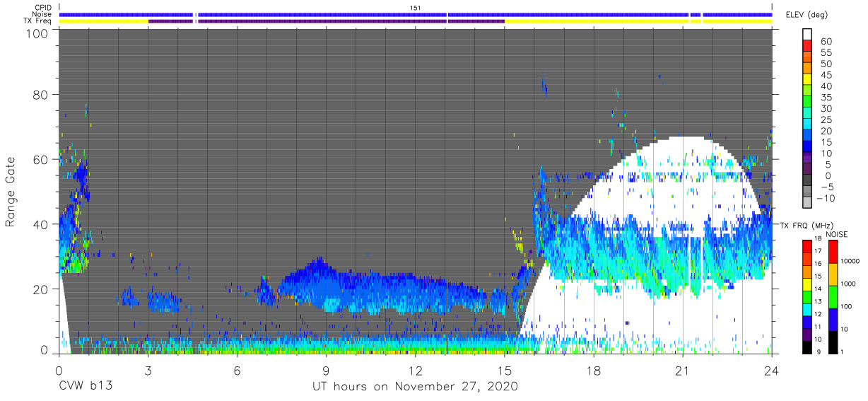The image size is (868, 401).
Task: Click the 60 tick on Range Gate axis
Action: coord(42,160)
